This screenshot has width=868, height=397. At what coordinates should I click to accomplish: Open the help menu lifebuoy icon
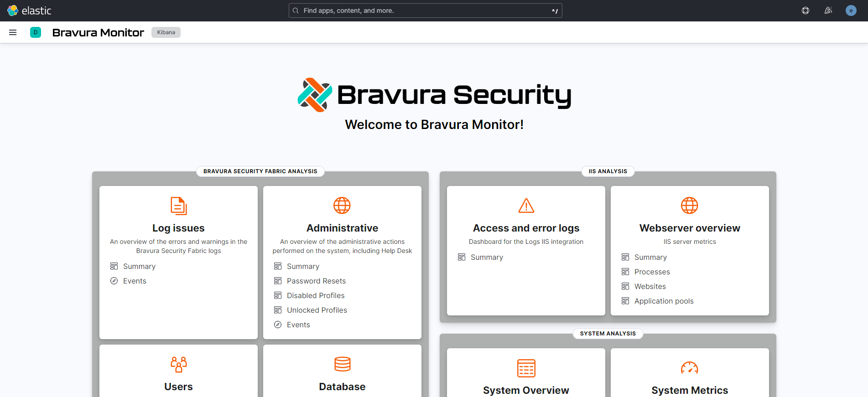coord(806,10)
